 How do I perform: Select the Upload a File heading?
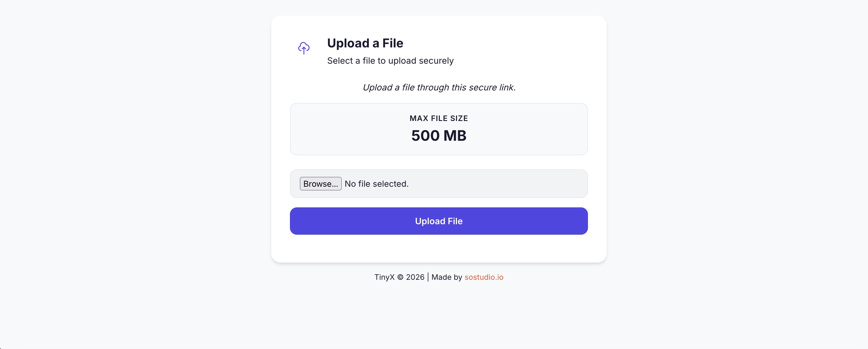[x=365, y=43]
